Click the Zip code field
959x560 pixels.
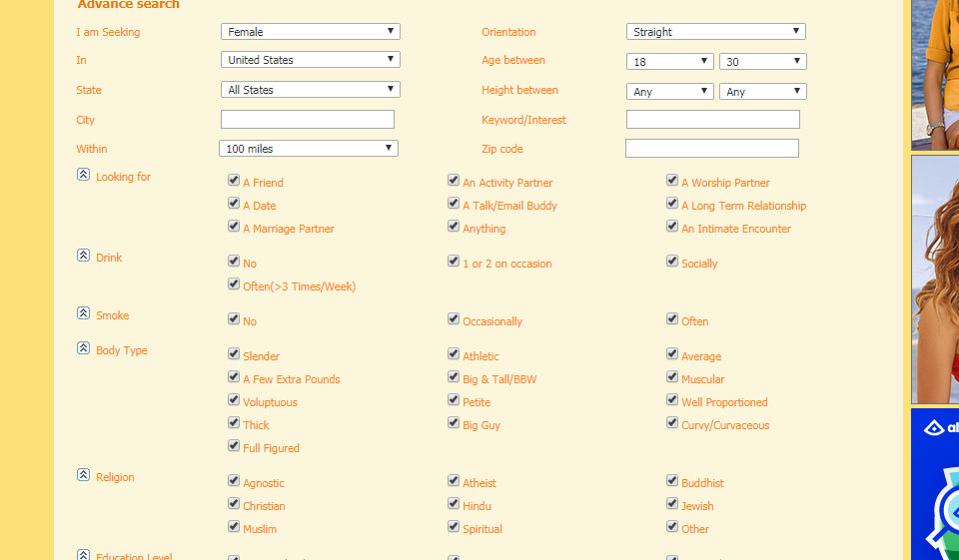pos(711,149)
